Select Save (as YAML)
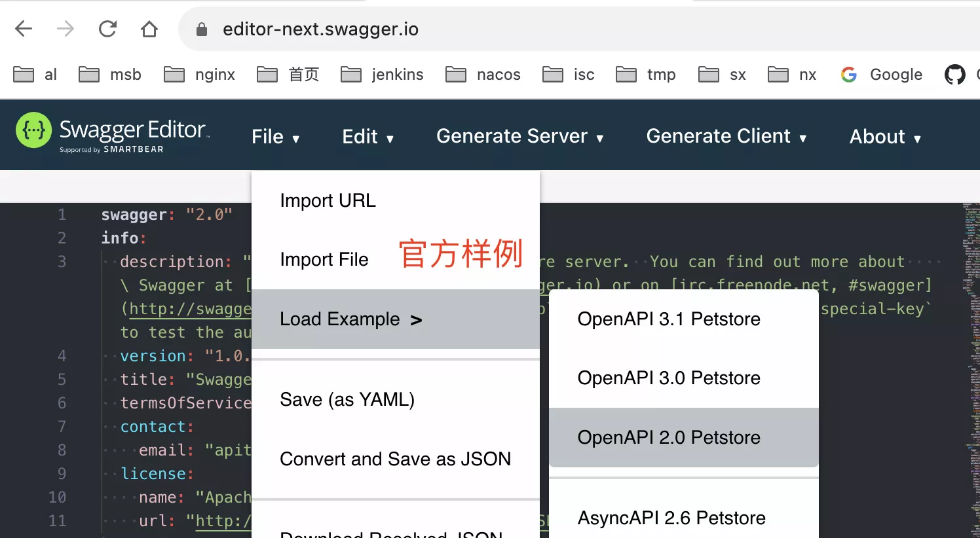Screen dimensions: 980x538 click(396, 399)
